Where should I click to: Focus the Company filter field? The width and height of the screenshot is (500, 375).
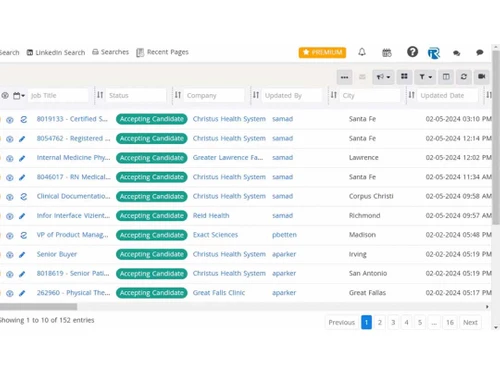214,96
